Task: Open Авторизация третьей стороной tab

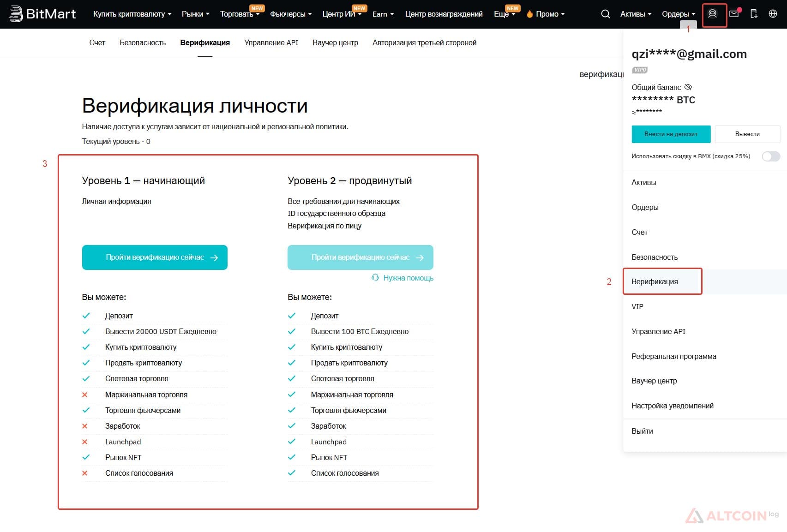Action: click(424, 42)
